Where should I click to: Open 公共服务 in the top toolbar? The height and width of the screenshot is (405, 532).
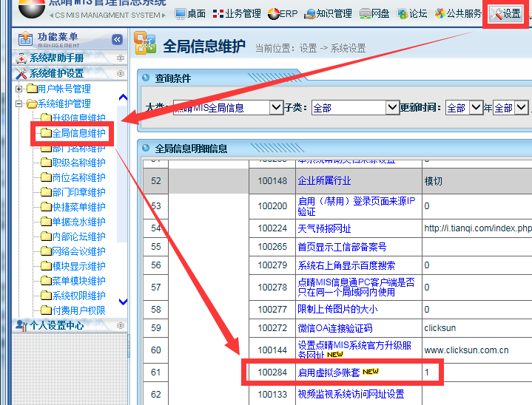tap(458, 13)
